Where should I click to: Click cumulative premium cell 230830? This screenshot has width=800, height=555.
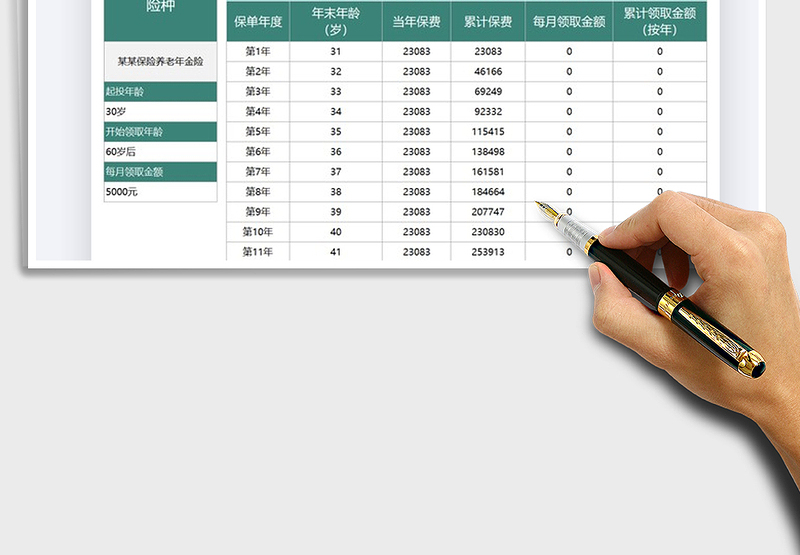488,232
